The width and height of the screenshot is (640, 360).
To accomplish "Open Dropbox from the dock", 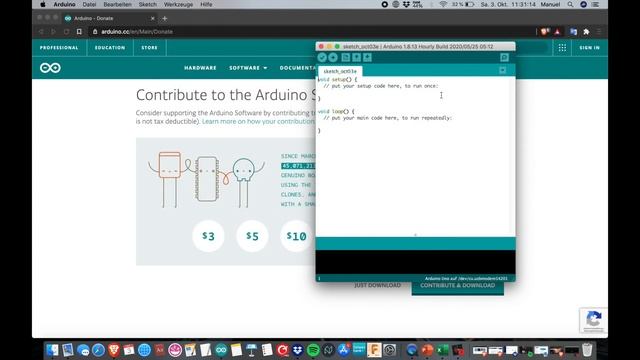I will (x=298, y=350).
